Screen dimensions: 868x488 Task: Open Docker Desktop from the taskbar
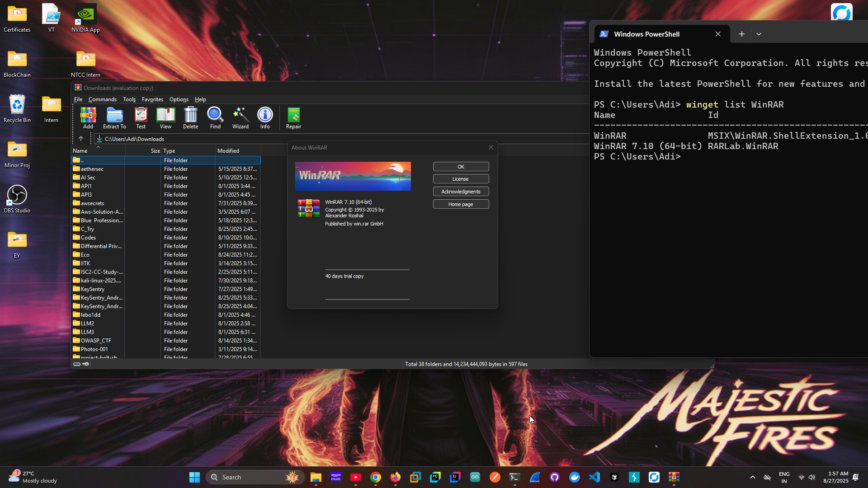pyautogui.click(x=575, y=477)
